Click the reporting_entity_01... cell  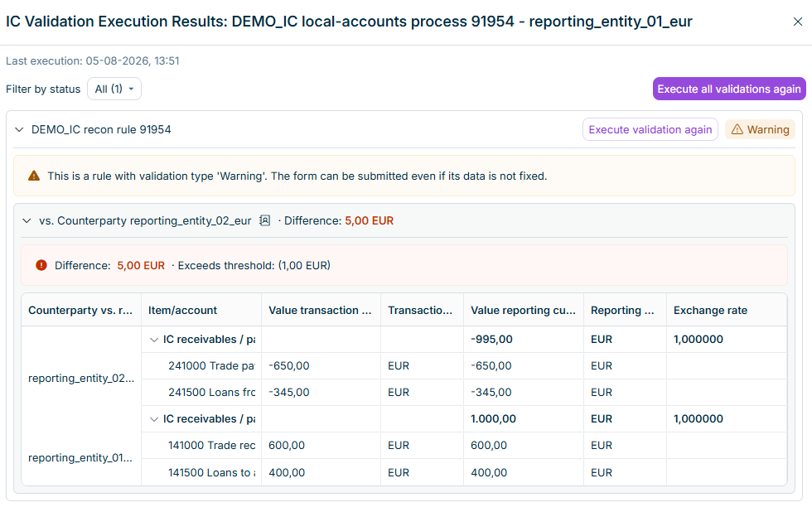[80, 458]
